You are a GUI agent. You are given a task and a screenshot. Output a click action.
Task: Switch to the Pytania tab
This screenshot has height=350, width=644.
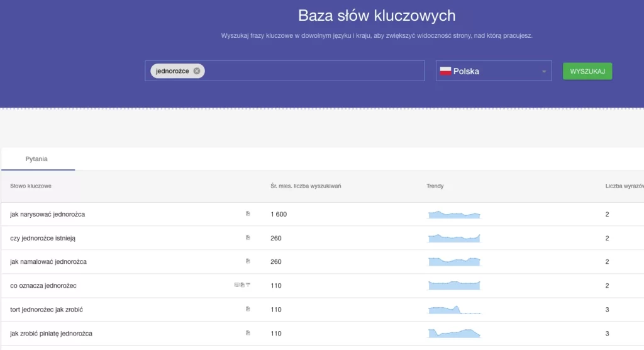coord(36,159)
